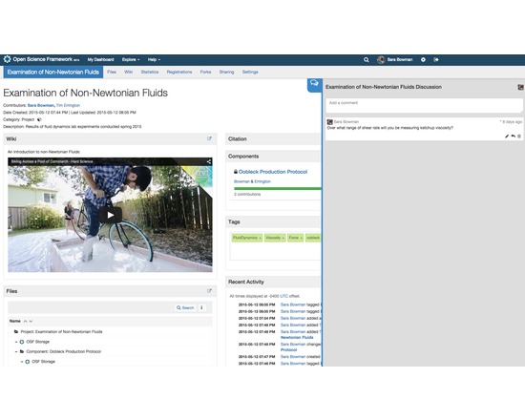Remove the Force tag
The width and height of the screenshot is (525, 420).
click(x=301, y=238)
